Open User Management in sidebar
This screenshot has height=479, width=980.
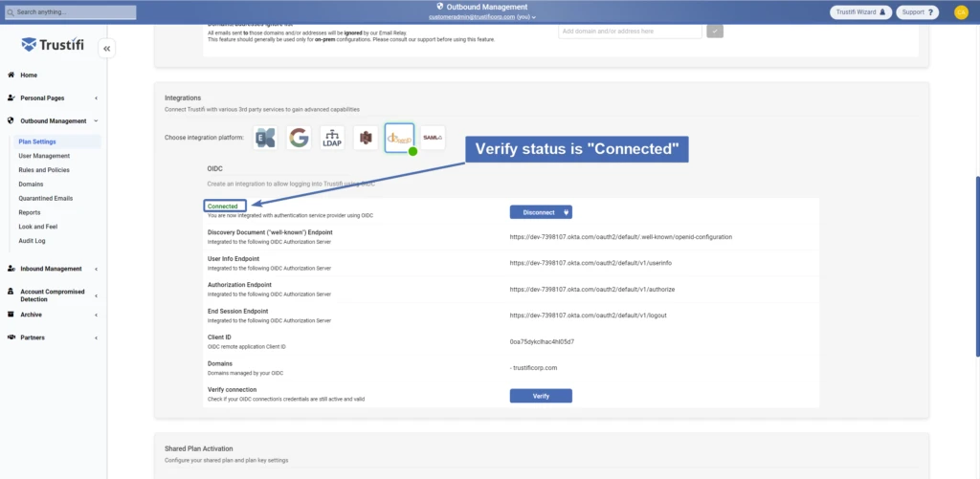44,156
